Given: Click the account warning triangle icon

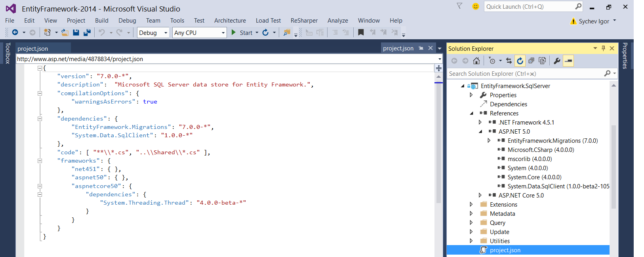Looking at the screenshot, I should click(573, 21).
